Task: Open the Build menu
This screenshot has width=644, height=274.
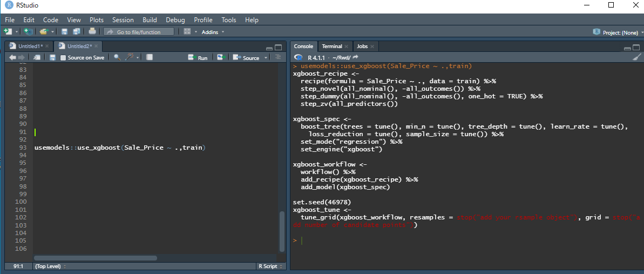Action: point(150,20)
